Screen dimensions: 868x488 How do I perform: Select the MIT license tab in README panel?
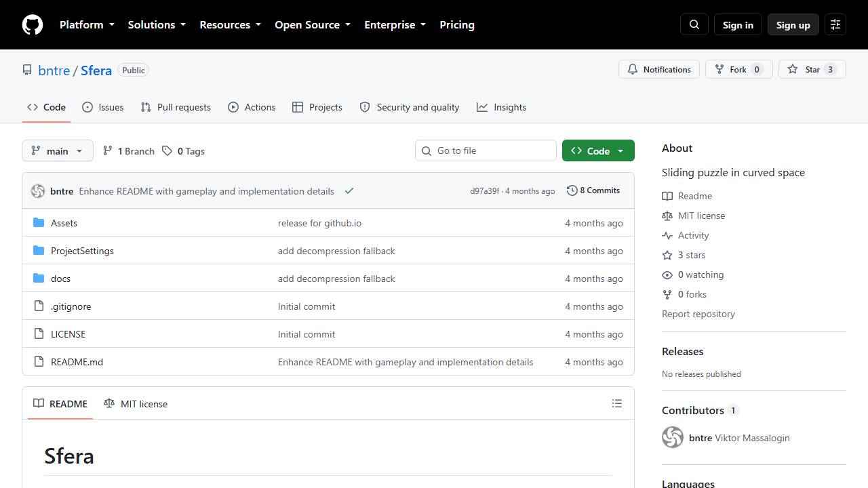click(136, 403)
